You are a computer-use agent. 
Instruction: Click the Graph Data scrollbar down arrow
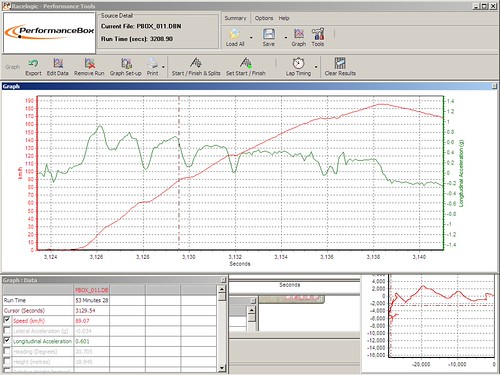click(x=222, y=368)
